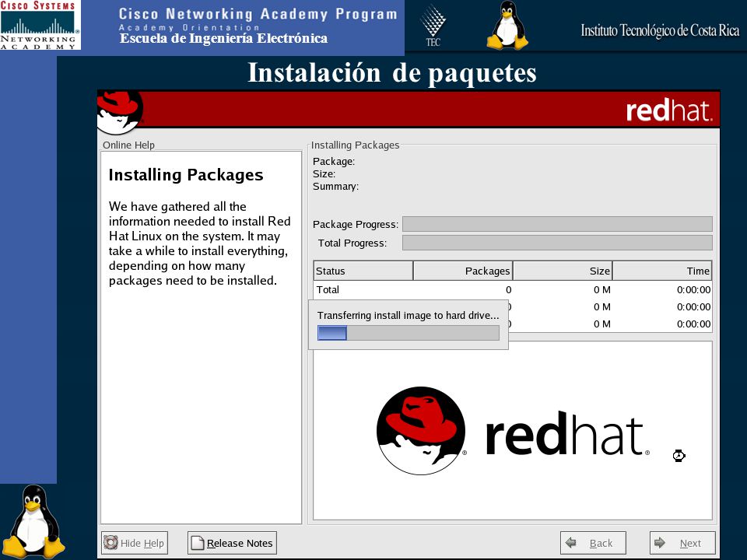747x560 pixels.
Task: Click 'Escuela de Ingeniería Electrónica' text
Action: tap(223, 38)
